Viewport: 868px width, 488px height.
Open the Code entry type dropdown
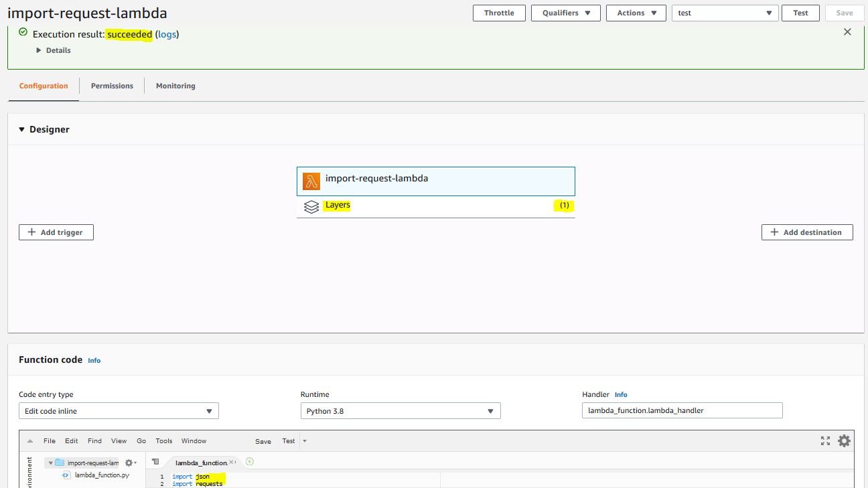(119, 411)
